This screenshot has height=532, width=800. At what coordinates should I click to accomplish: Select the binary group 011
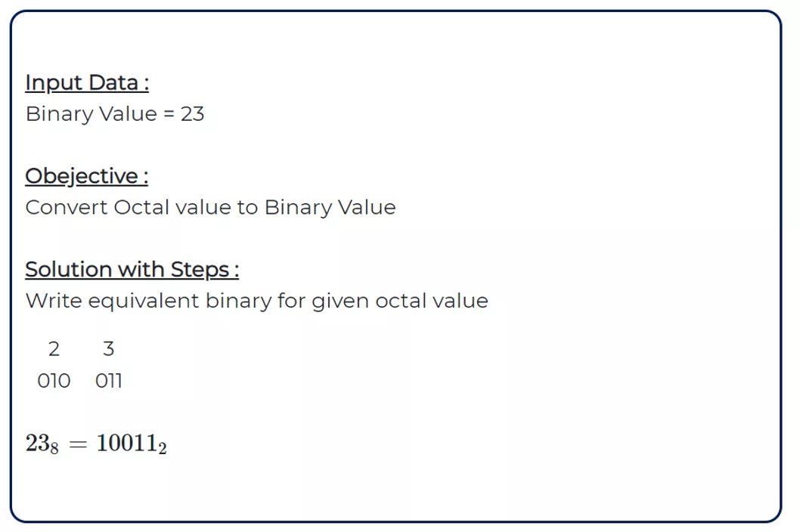[109, 381]
